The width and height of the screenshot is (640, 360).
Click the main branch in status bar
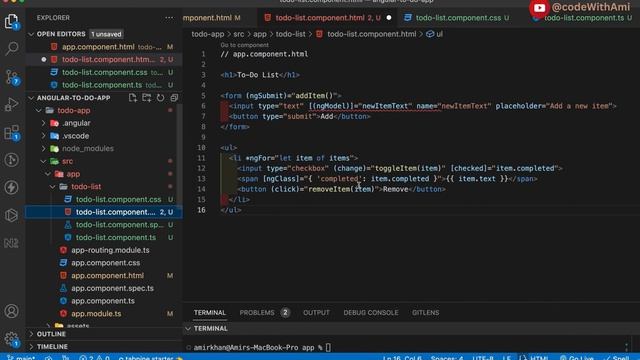21,358
